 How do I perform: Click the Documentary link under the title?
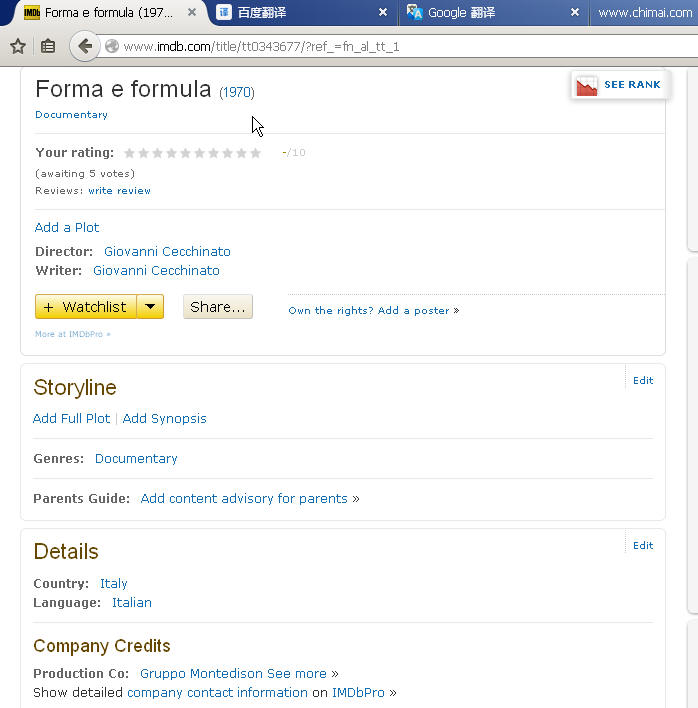(71, 115)
